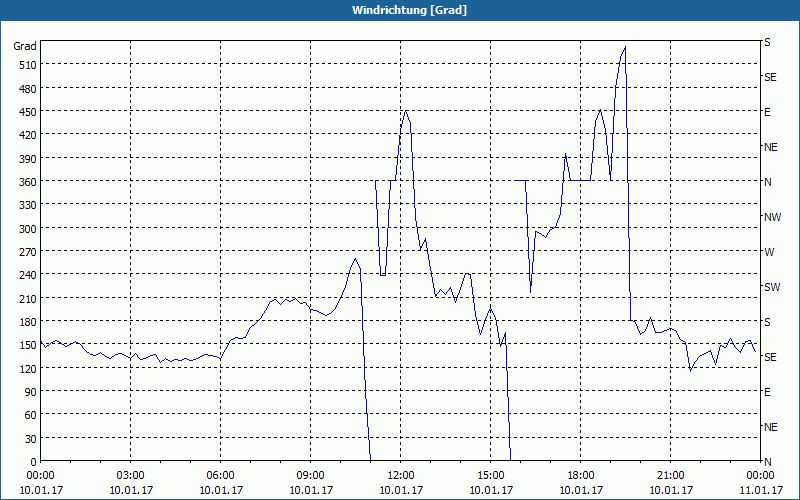This screenshot has height=500, width=800.
Task: Click the 60 y-axis label
Action: (31, 415)
